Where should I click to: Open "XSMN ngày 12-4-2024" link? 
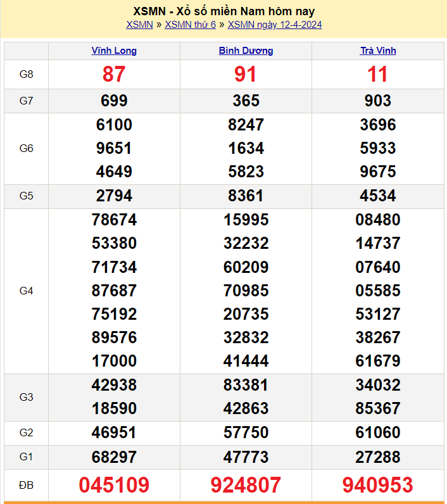point(275,25)
